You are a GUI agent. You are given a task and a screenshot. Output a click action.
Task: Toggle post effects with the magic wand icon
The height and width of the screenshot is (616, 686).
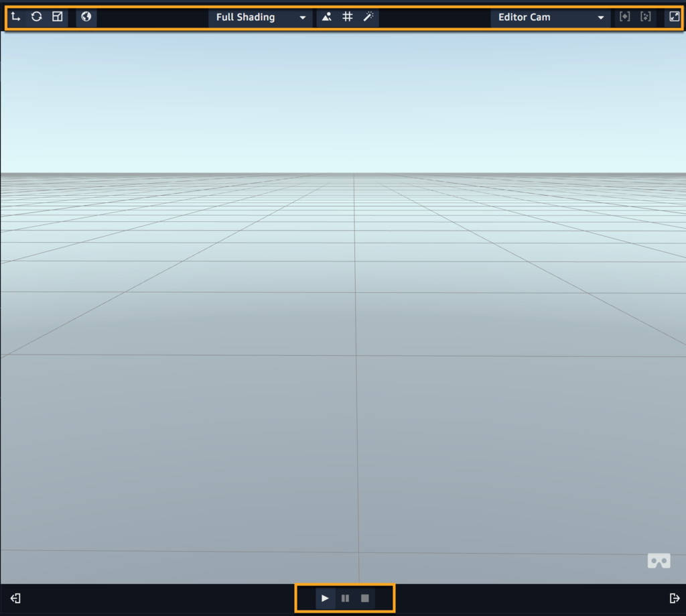(368, 17)
